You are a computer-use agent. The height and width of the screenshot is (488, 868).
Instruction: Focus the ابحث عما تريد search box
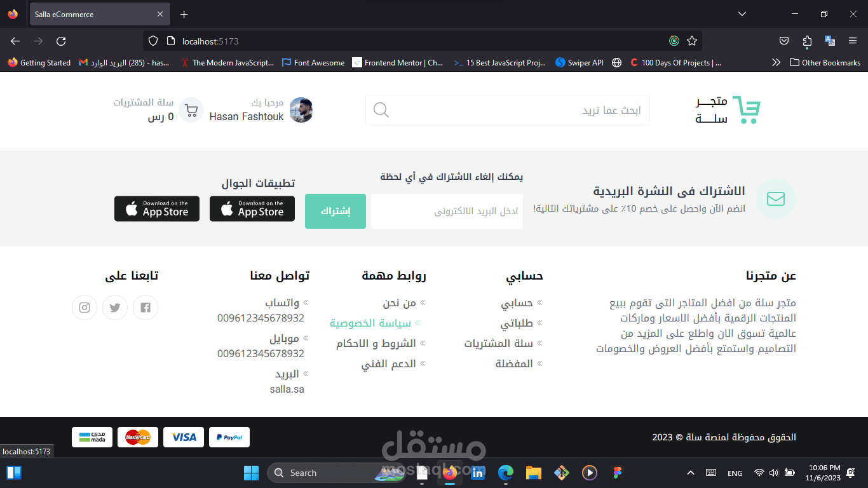coord(507,110)
